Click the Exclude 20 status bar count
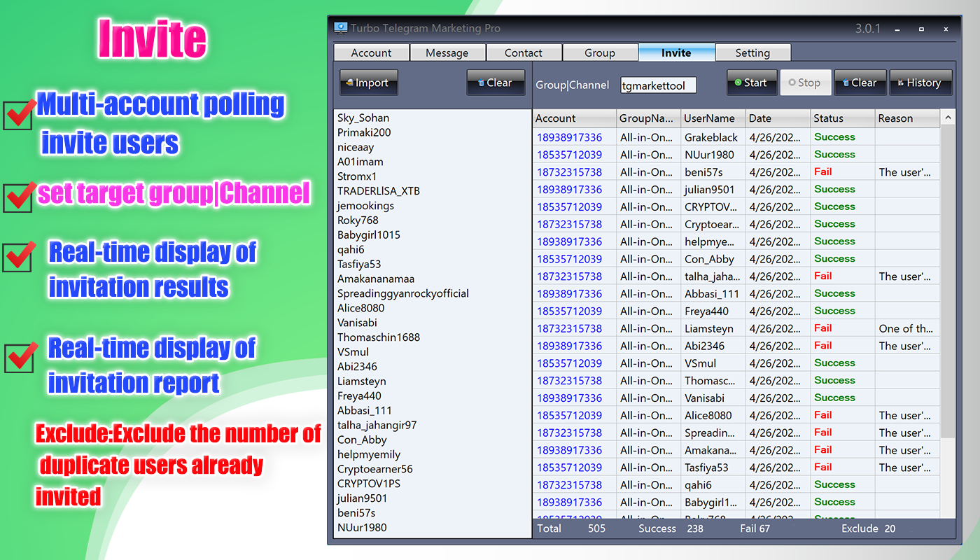Screen dimensions: 980x560 coord(868,528)
